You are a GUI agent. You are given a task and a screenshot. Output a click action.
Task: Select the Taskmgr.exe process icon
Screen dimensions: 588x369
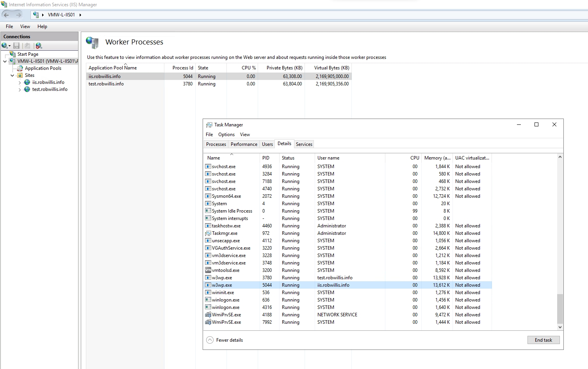(208, 233)
